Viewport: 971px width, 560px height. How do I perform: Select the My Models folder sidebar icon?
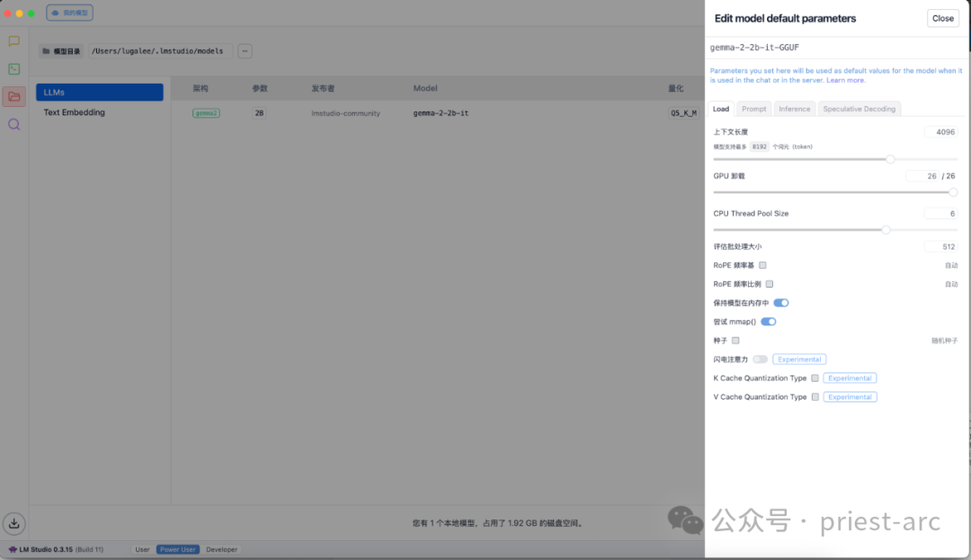point(13,96)
